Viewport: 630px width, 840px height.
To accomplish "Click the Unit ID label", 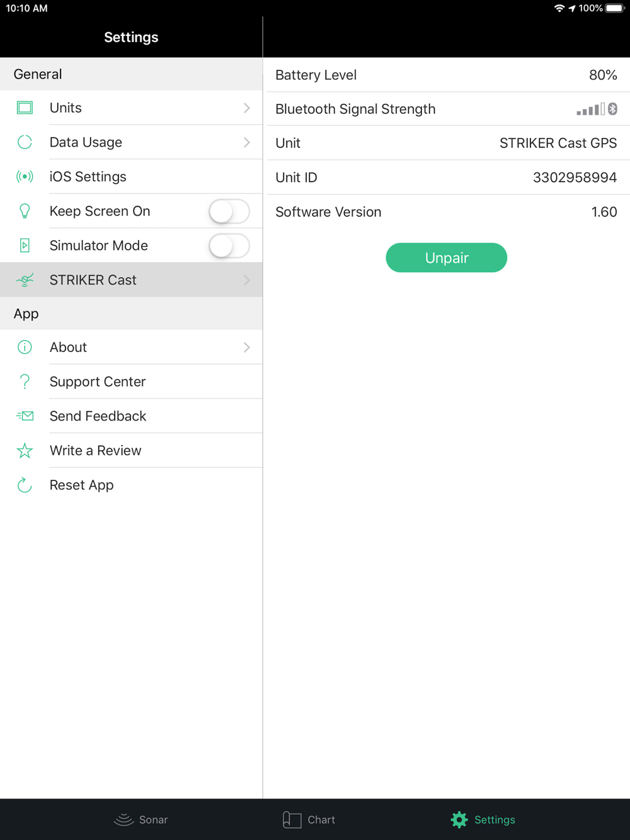I will (296, 178).
